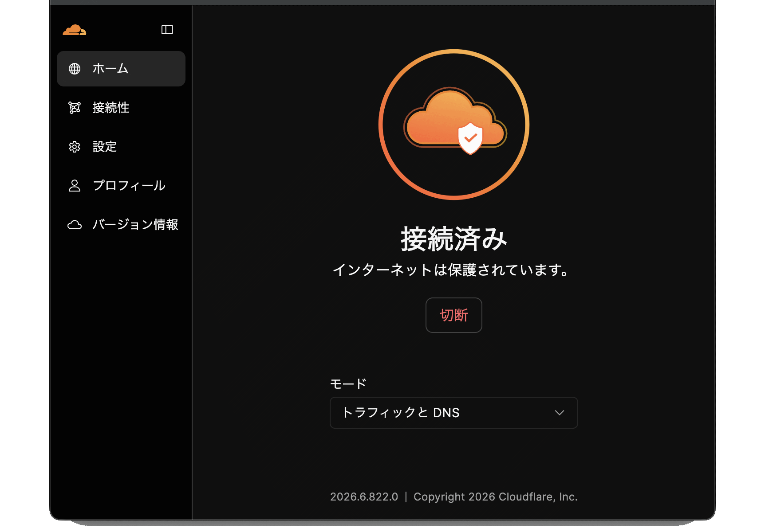Click the gear icon beside 設定

(75, 147)
